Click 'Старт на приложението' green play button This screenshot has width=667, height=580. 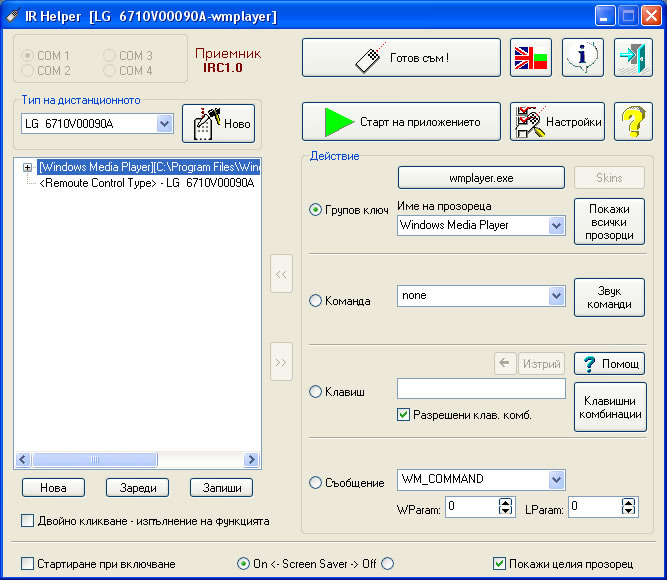[x=401, y=121]
